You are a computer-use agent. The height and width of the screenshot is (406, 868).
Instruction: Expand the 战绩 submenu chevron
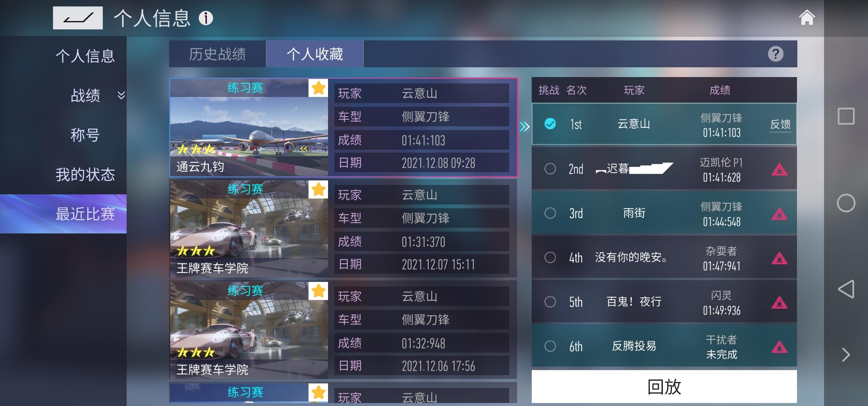(121, 95)
